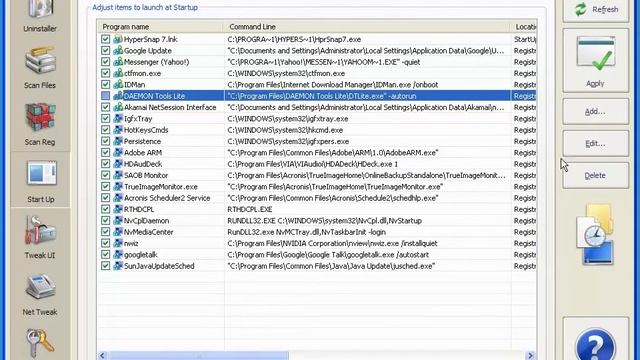The image size is (640, 360).
Task: Click the horizontal scrollbar left arrow
Action: pyautogui.click(x=102, y=356)
